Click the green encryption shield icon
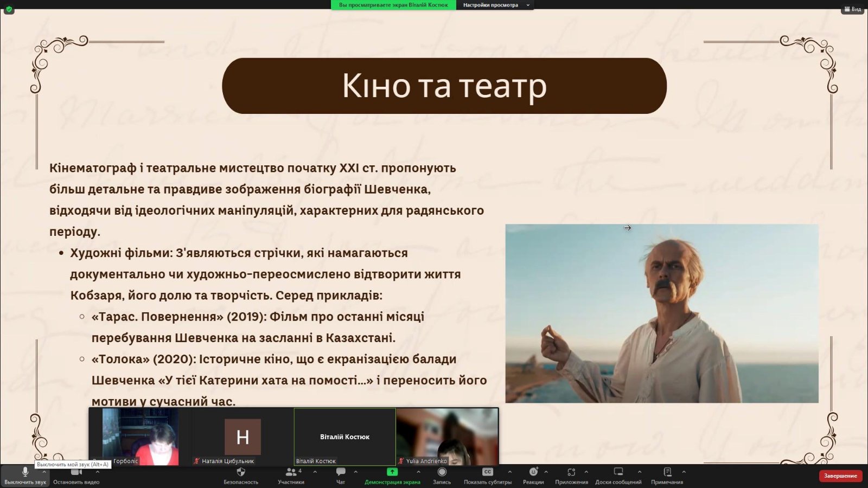Screen dimensions: 868x488 point(9,9)
